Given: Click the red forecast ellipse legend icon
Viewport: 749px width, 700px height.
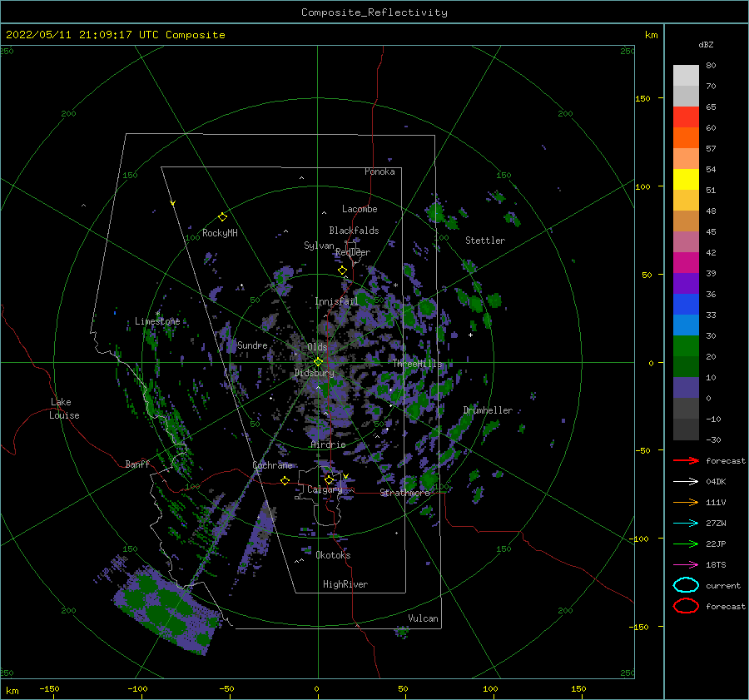Looking at the screenshot, I should tap(686, 606).
